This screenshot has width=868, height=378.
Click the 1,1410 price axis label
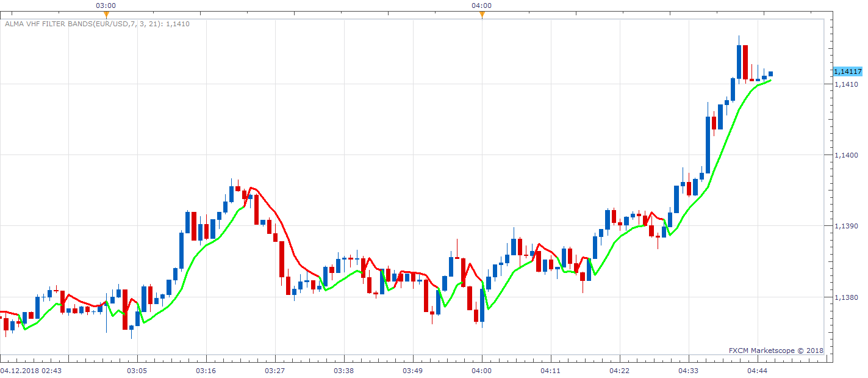[x=845, y=84]
